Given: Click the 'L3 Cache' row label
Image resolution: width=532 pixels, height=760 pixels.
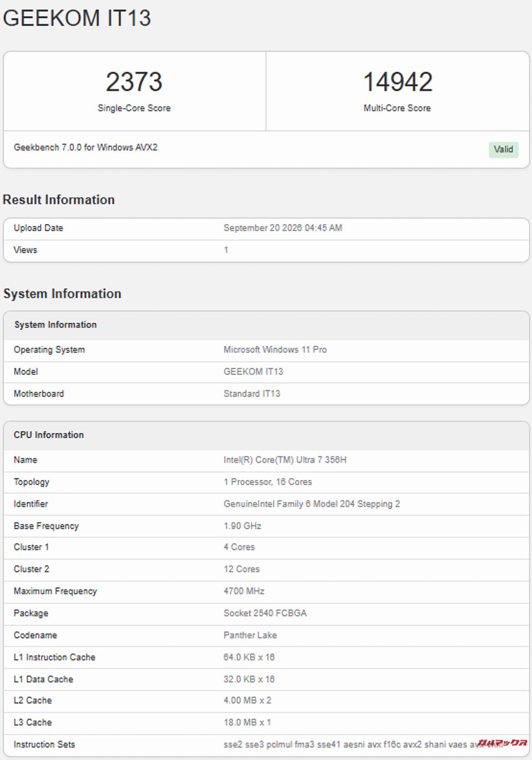Looking at the screenshot, I should point(33,722).
